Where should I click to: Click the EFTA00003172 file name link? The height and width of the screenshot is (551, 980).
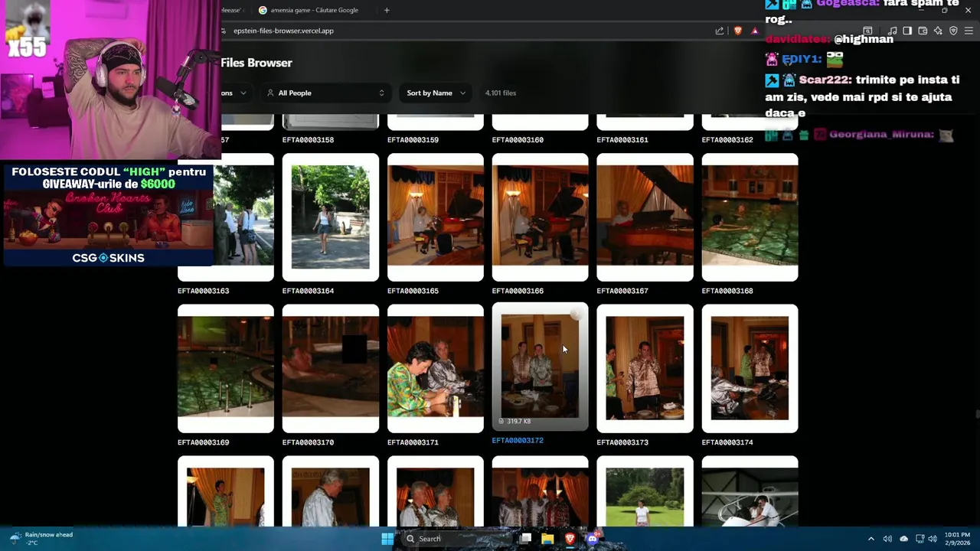click(x=518, y=441)
